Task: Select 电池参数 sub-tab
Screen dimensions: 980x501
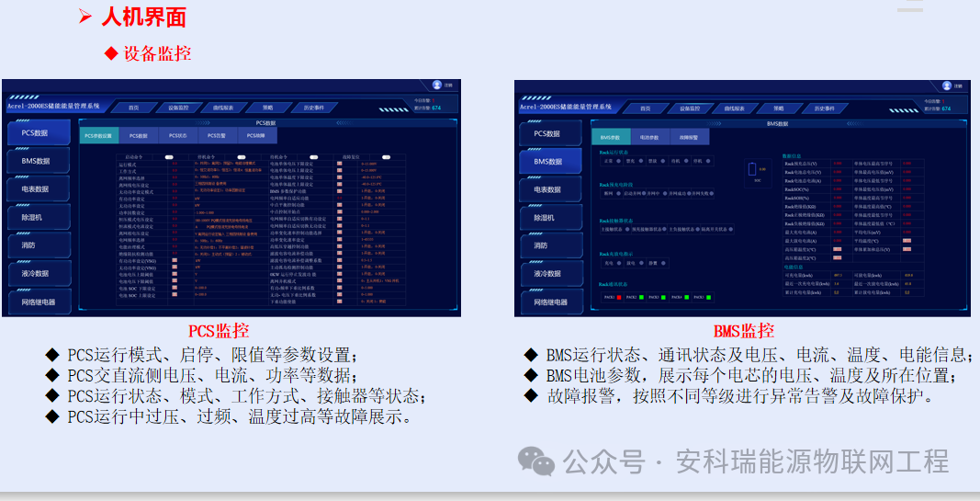Action: [x=649, y=137]
